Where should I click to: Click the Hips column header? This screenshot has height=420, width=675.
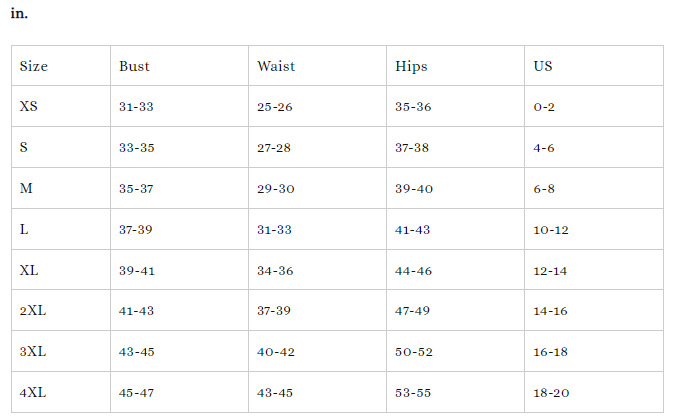411,67
